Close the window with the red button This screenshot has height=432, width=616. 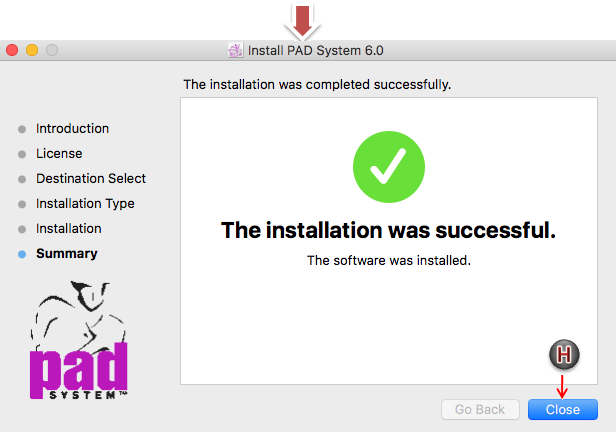(x=13, y=49)
